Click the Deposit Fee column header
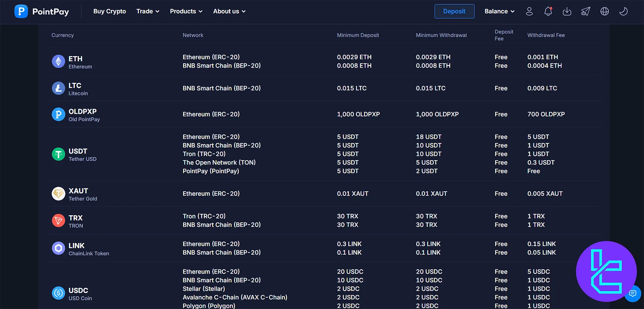Screen dimensions: 644x309 click(504, 35)
